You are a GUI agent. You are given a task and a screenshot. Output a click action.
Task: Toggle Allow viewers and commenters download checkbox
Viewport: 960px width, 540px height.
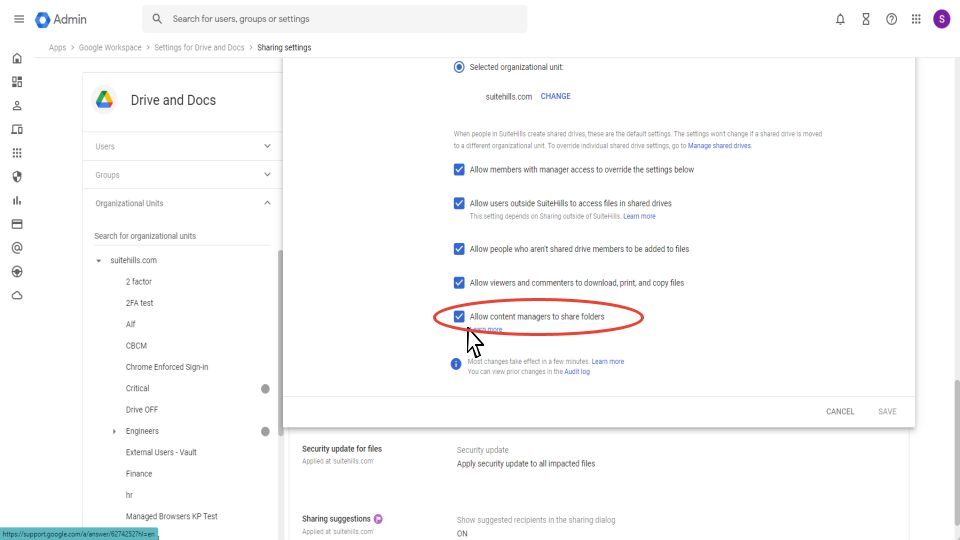[x=459, y=283]
